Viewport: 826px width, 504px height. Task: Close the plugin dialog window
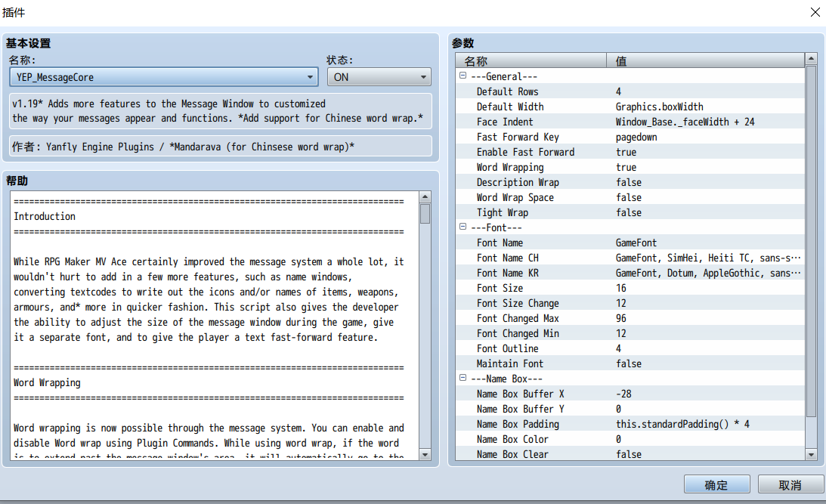click(815, 12)
